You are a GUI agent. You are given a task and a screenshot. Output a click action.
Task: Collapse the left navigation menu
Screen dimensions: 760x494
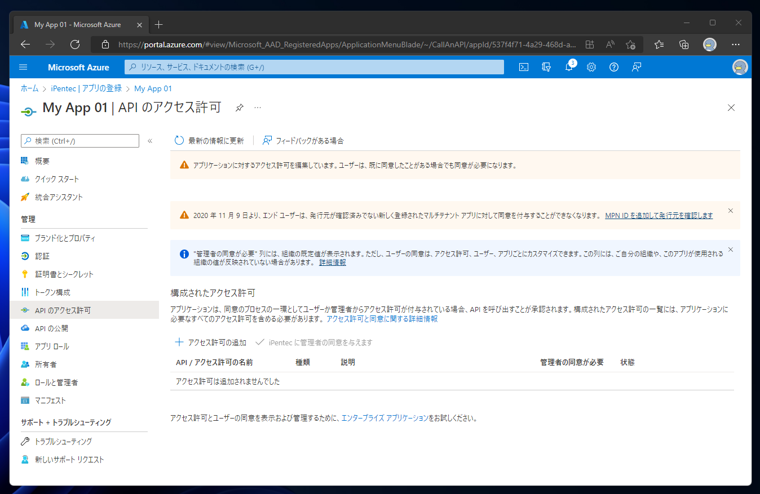150,141
